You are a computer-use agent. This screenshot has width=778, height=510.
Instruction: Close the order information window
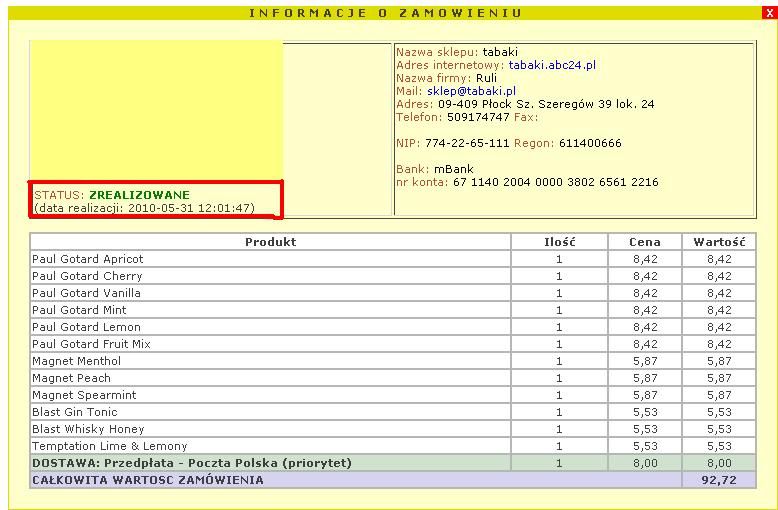coord(770,13)
